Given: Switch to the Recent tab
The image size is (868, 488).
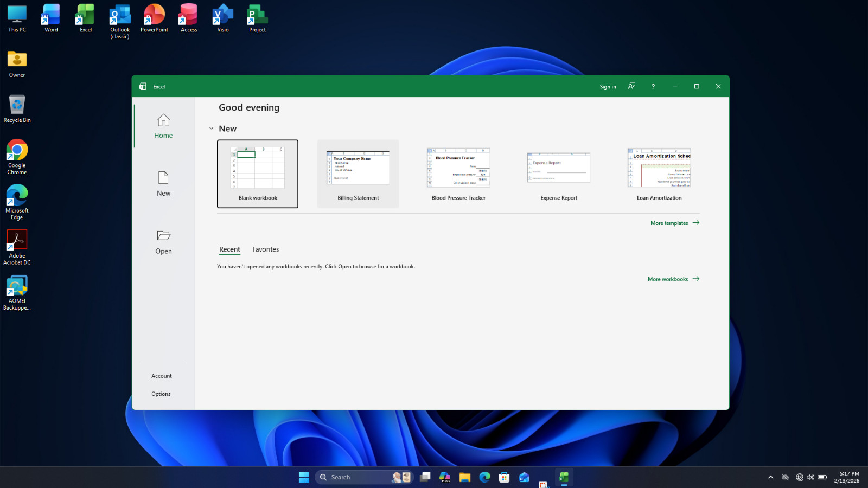Looking at the screenshot, I should coord(229,249).
